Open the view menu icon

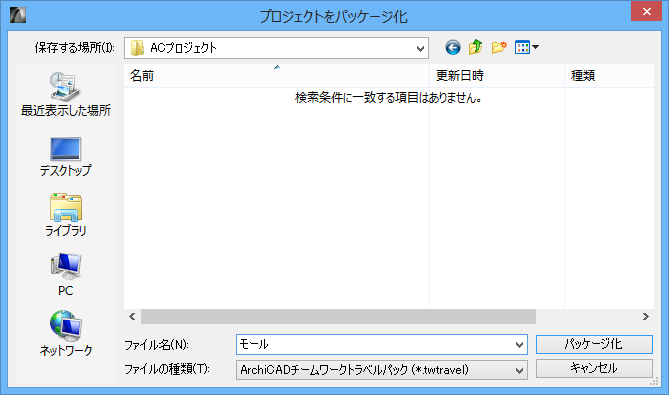tap(526, 47)
